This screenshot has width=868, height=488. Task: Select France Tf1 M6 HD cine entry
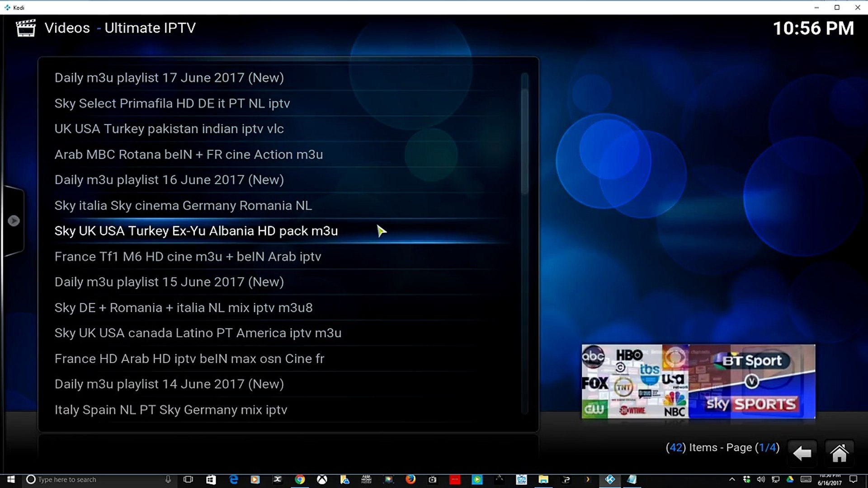click(x=188, y=257)
